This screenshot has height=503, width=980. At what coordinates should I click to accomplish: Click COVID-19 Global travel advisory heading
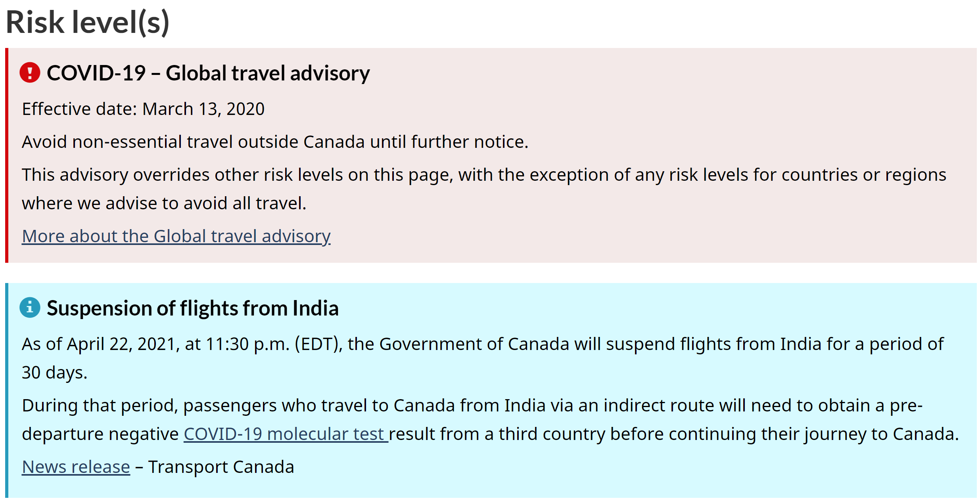pos(208,73)
